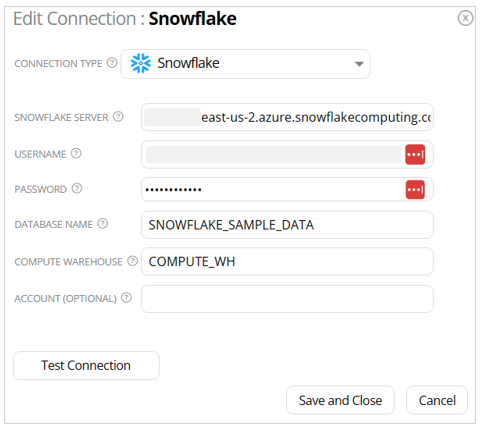
Task: Click the Cancel button
Action: coord(437,400)
